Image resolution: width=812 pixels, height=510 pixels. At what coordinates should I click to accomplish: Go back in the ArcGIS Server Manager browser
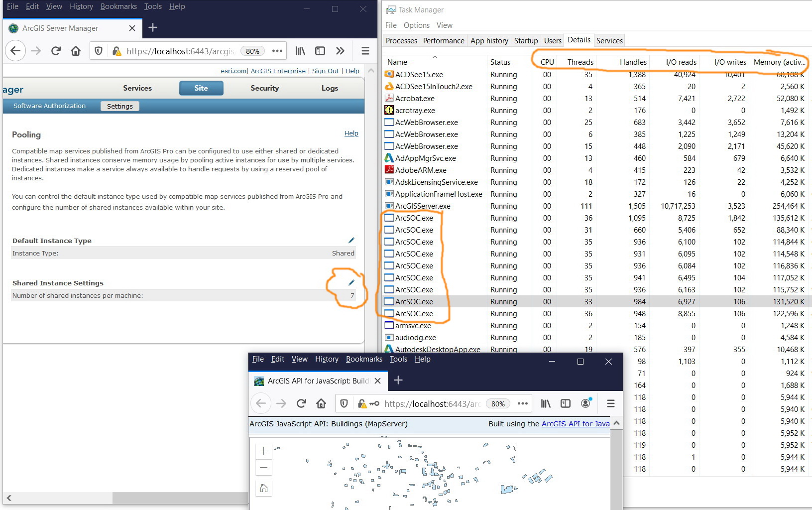[15, 51]
